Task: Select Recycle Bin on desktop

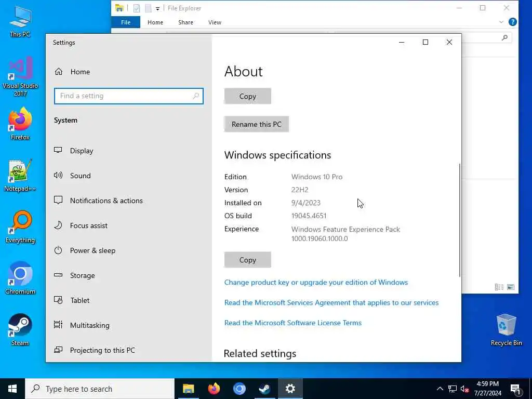Action: 506,329
